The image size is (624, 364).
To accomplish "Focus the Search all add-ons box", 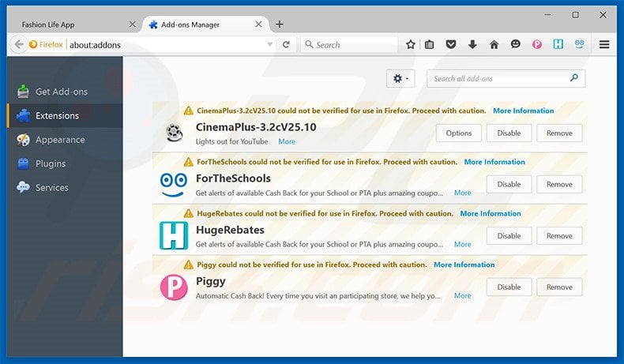I will pos(506,78).
